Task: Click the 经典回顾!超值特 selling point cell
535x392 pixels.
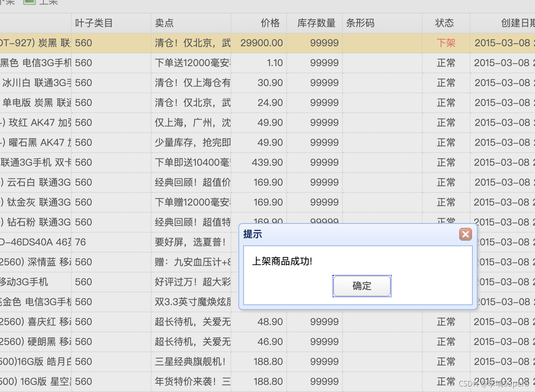Action: (x=191, y=222)
